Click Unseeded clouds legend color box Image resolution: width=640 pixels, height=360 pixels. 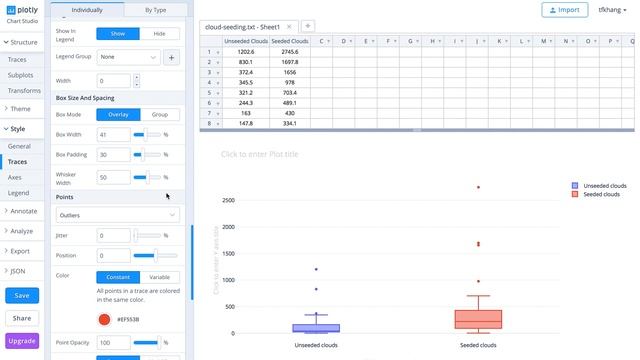click(x=575, y=186)
